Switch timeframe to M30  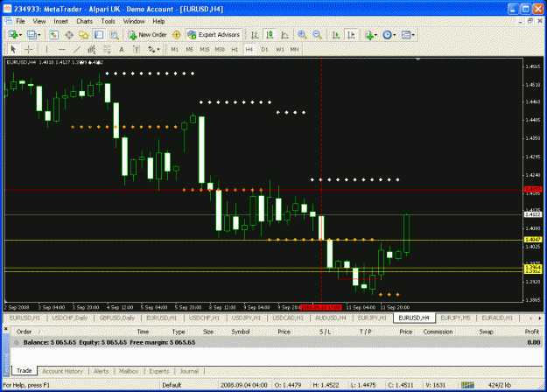click(220, 50)
